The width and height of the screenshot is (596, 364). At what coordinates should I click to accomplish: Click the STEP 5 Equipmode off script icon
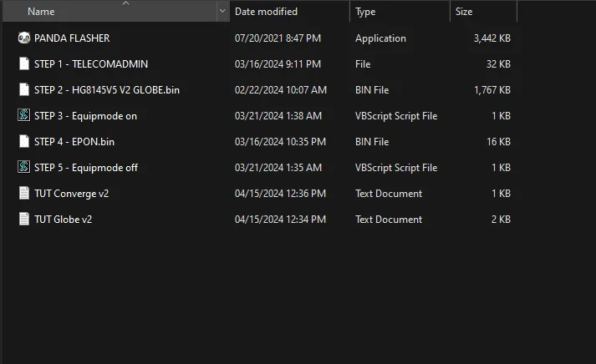(24, 167)
